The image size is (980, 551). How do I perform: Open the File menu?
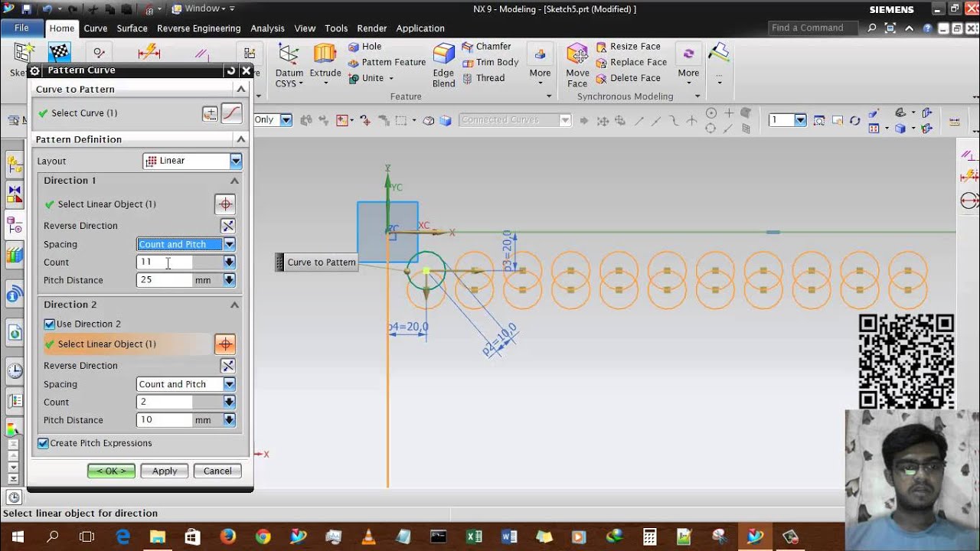click(x=21, y=28)
